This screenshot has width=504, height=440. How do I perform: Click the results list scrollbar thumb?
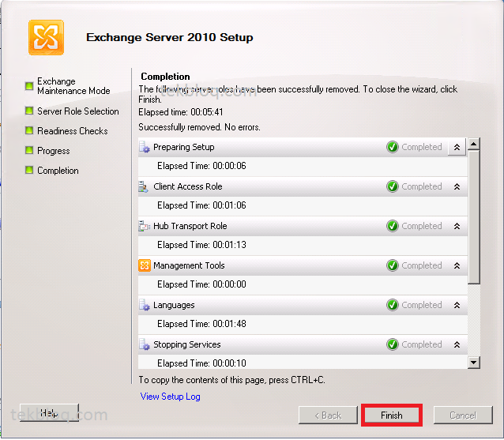pos(474,217)
